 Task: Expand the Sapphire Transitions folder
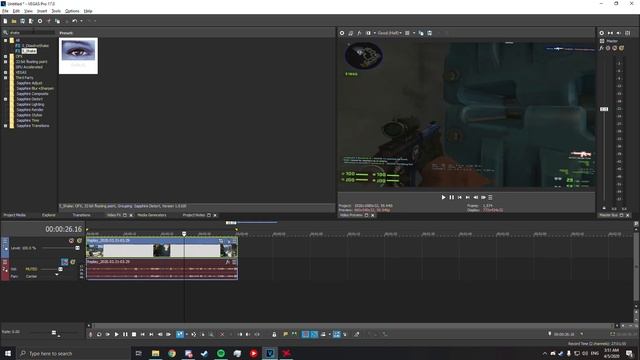point(5,126)
